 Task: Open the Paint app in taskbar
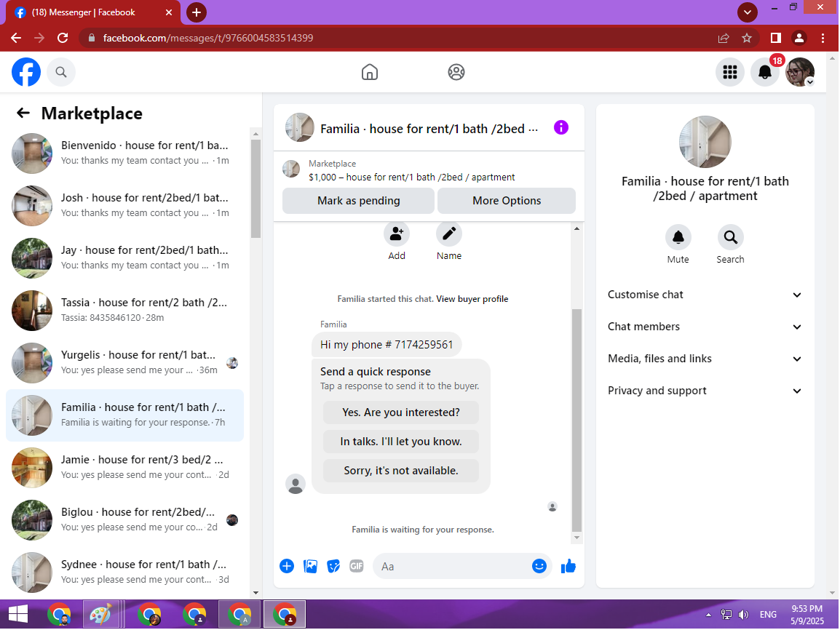101,615
